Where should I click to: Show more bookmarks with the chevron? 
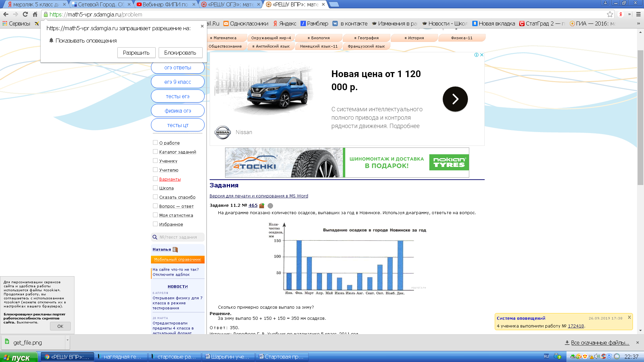pos(638,23)
